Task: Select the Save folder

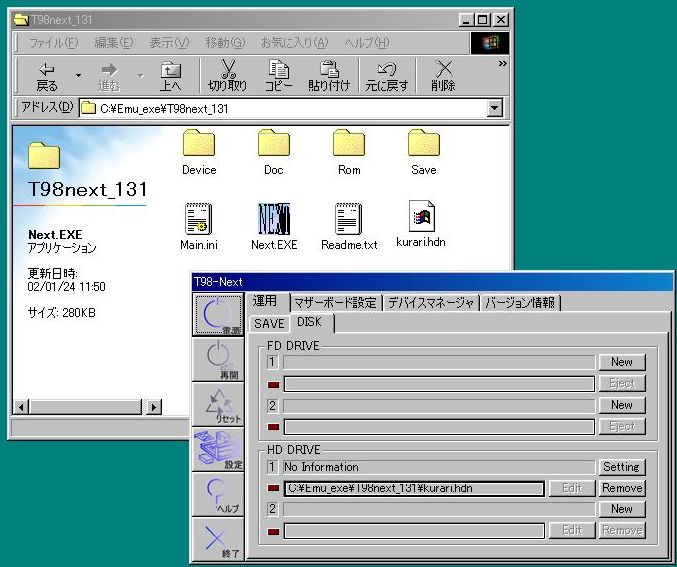Action: tap(424, 152)
